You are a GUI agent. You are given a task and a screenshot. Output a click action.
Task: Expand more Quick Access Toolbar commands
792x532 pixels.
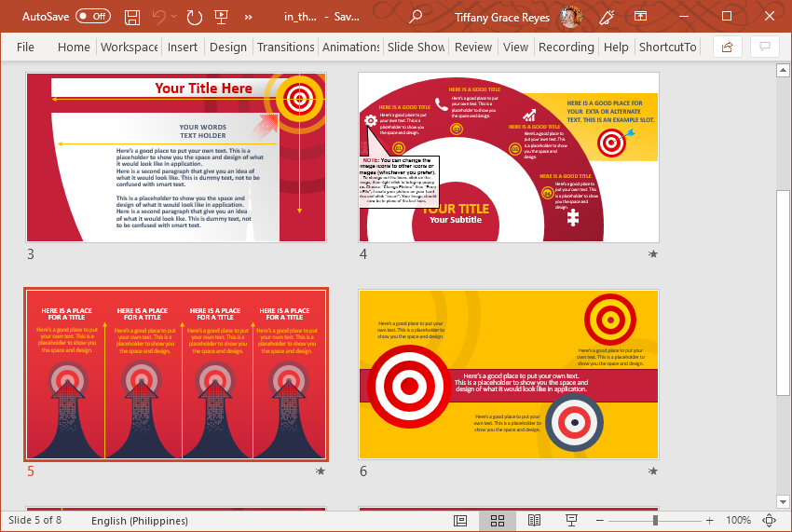[x=248, y=17]
